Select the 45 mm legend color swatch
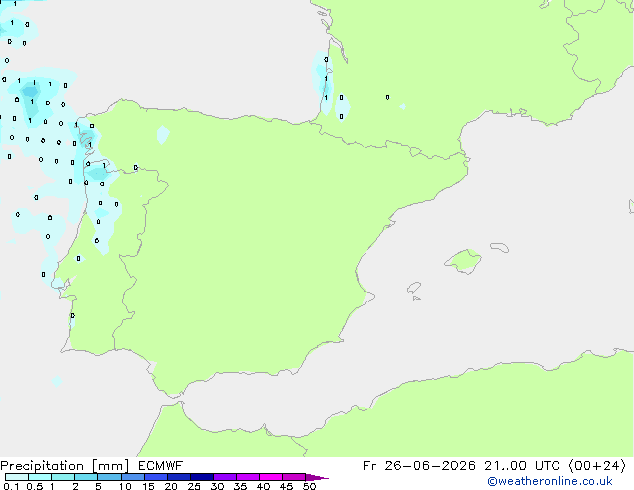The height and width of the screenshot is (490, 634). click(294, 477)
